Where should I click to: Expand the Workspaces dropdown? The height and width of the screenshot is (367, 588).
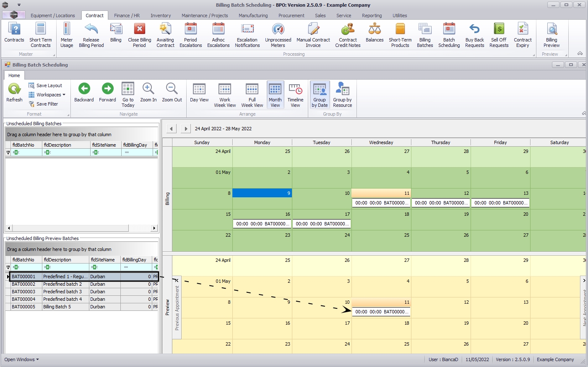coord(50,95)
